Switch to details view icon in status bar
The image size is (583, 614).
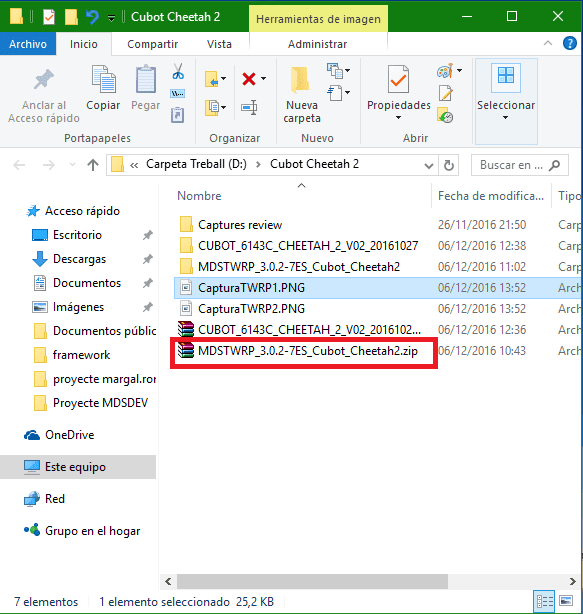click(x=545, y=601)
